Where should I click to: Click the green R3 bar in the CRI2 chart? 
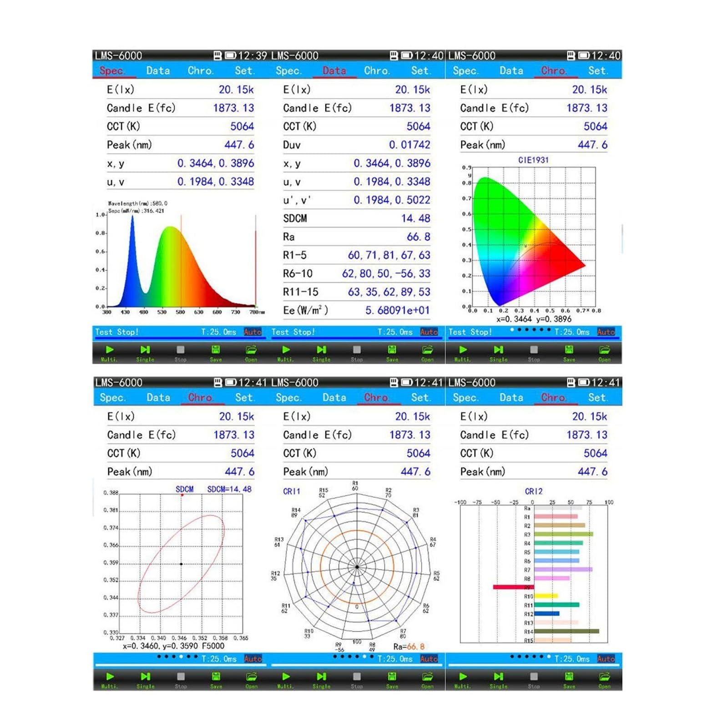(564, 534)
